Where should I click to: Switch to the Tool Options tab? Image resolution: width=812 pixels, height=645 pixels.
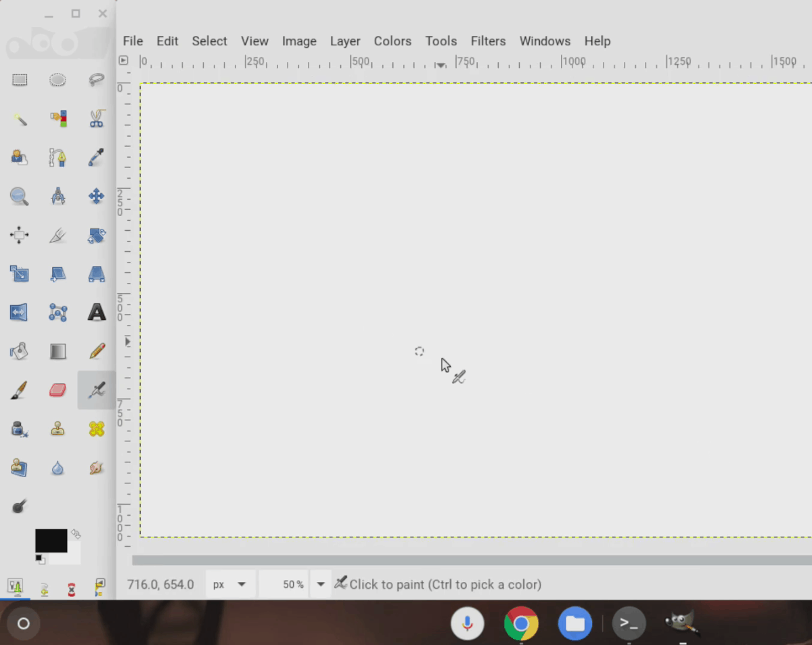pyautogui.click(x=15, y=587)
